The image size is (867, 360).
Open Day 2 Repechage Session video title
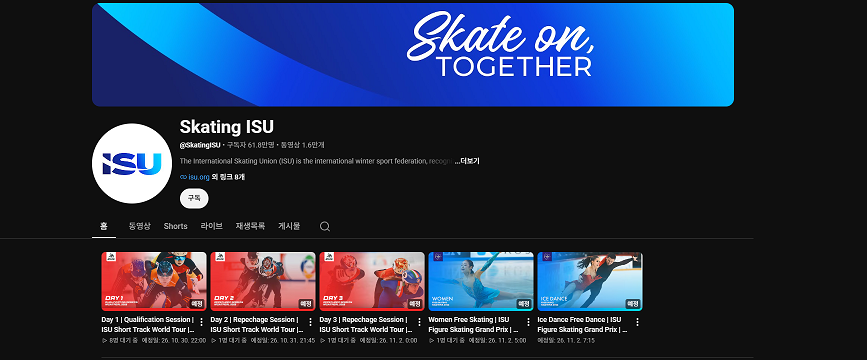point(257,325)
